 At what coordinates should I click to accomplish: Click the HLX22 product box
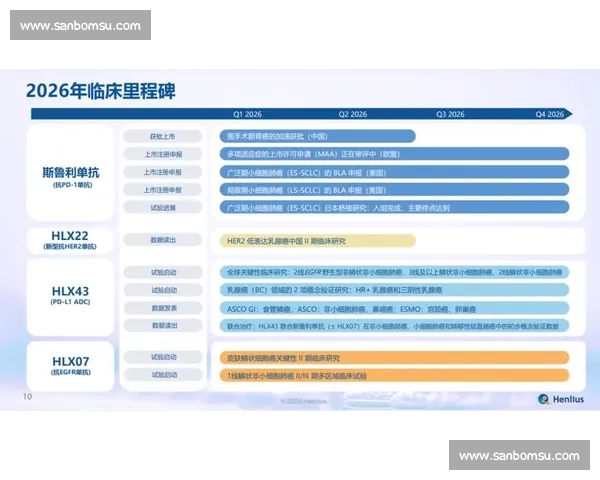pyautogui.click(x=72, y=240)
